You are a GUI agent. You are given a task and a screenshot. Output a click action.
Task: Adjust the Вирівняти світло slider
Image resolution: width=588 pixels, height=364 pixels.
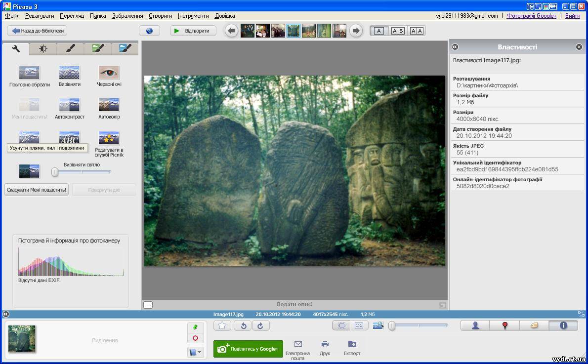click(x=82, y=172)
